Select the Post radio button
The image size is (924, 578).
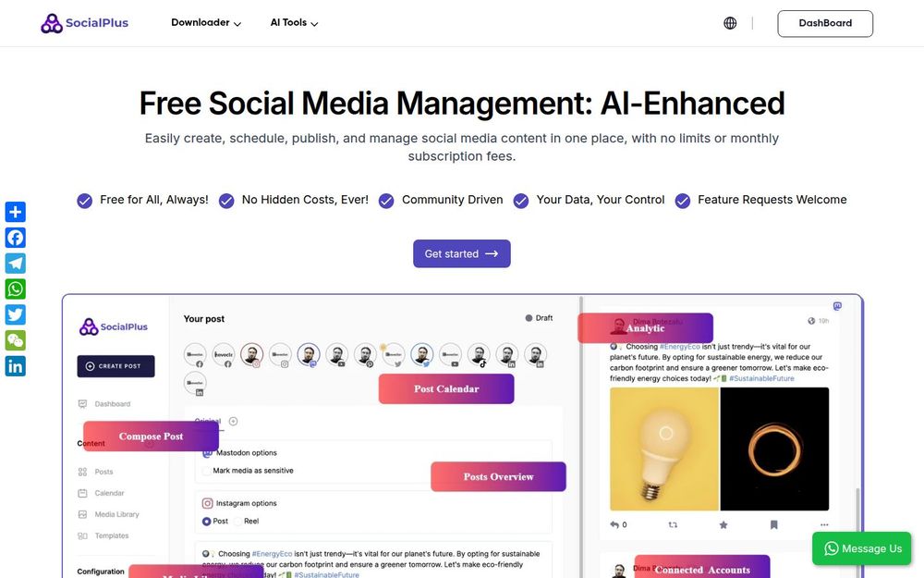click(206, 522)
